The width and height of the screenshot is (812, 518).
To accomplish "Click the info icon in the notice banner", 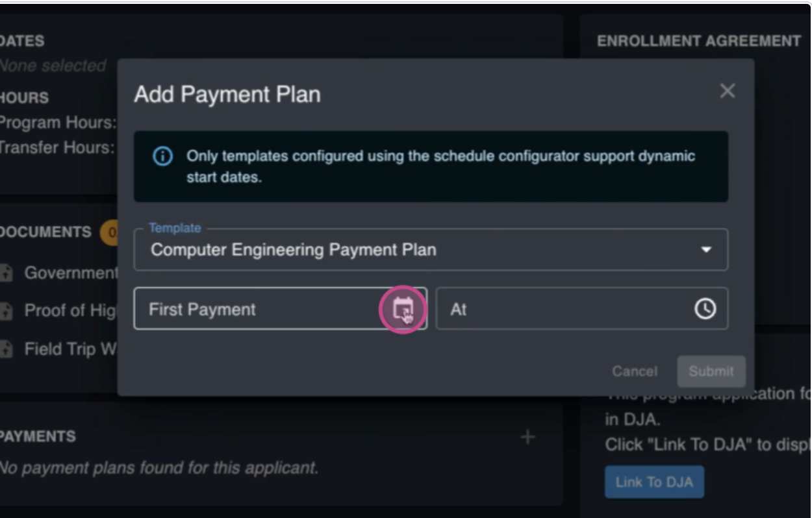I will [162, 156].
